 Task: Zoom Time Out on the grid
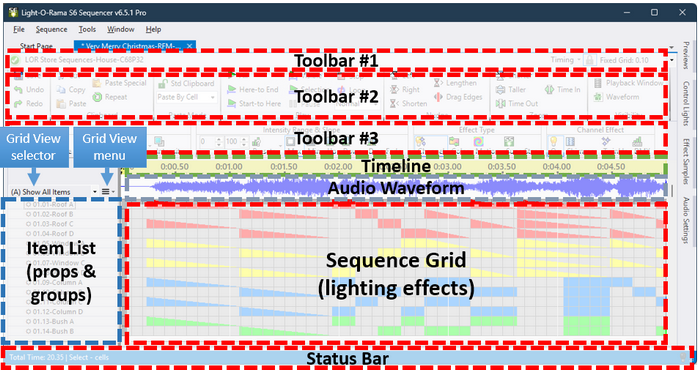coord(517,104)
